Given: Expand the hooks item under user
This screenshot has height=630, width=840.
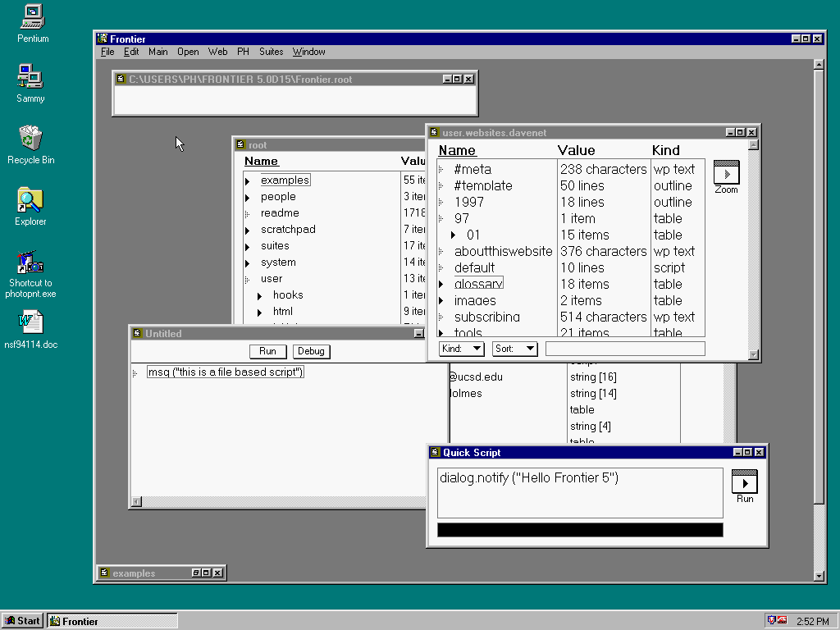Looking at the screenshot, I should pyautogui.click(x=259, y=295).
